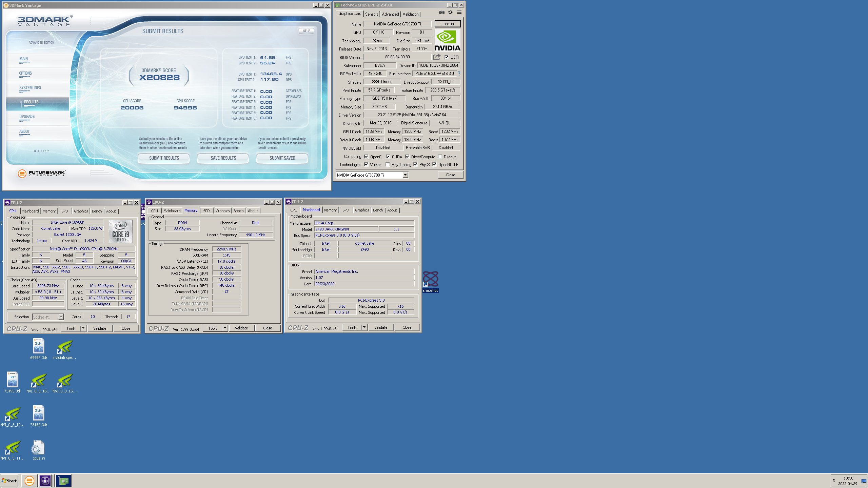This screenshot has width=868, height=488.
Task: Switch to the Sensors tab in GPU-Z
Action: (x=372, y=14)
